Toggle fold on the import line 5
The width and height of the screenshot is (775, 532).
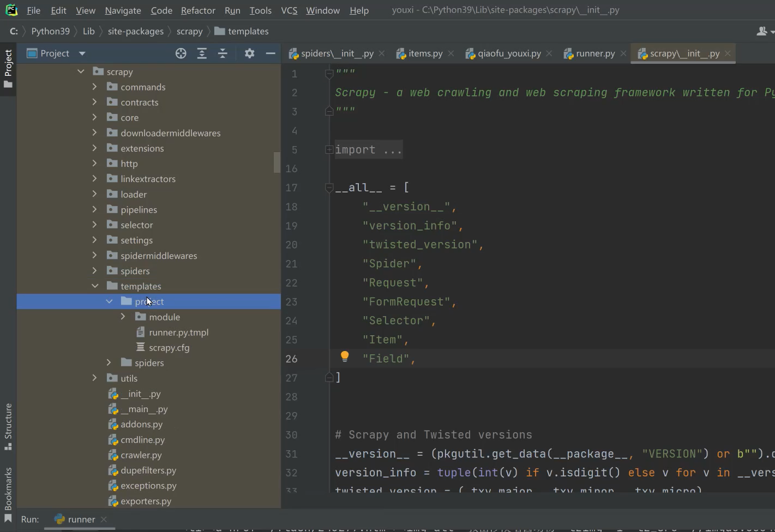[x=329, y=149]
